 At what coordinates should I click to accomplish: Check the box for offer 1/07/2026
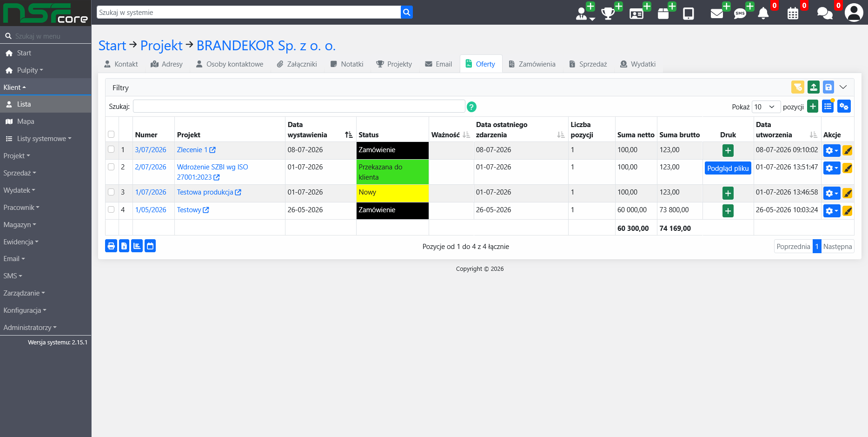111,192
